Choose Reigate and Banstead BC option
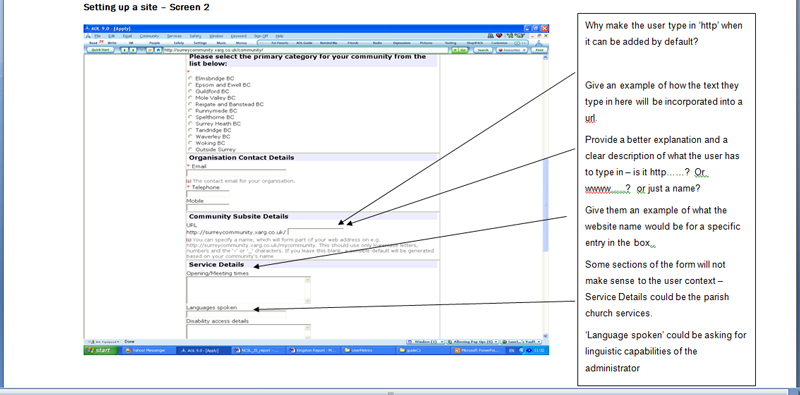Screen dimensions: 800x395 190,104
